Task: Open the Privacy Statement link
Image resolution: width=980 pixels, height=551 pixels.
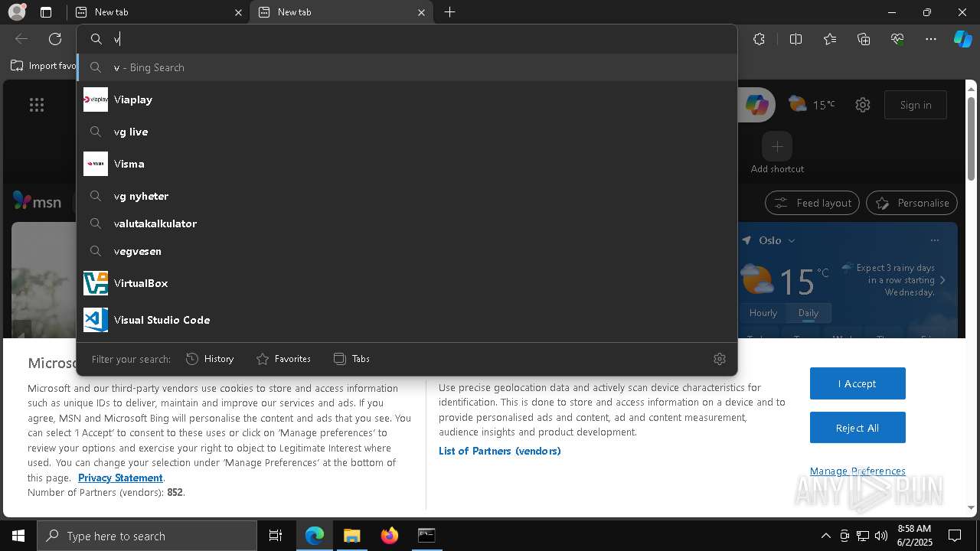Action: coord(120,478)
